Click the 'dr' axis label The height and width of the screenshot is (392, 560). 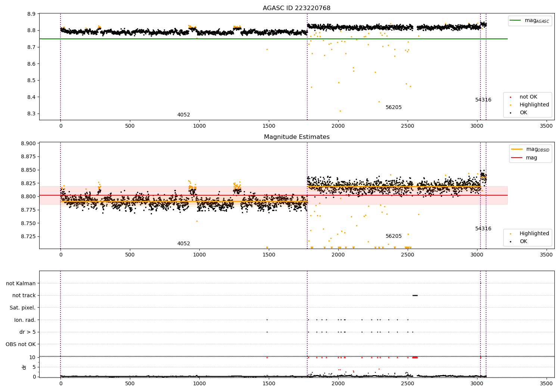24,367
